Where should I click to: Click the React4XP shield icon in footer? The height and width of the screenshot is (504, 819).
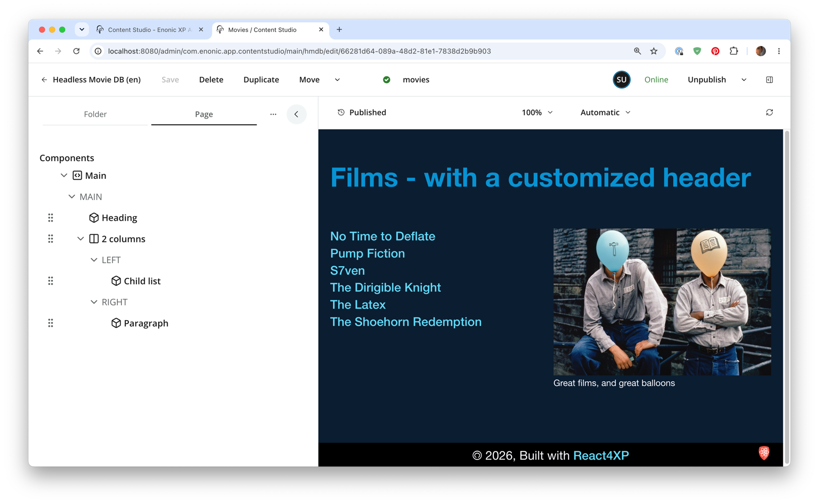tap(764, 452)
